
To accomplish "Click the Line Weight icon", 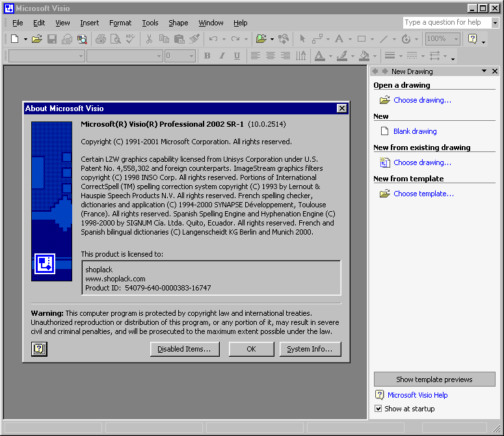I will pos(390,56).
